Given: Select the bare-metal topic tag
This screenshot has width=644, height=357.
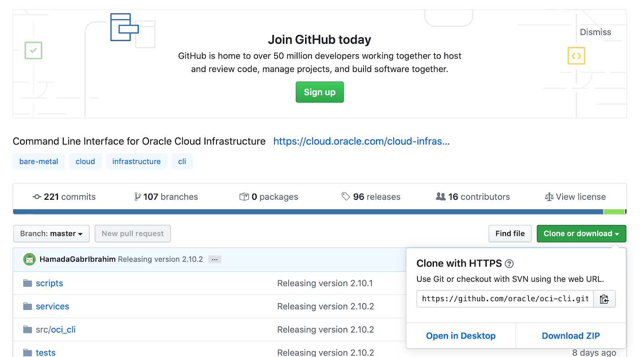Looking at the screenshot, I should point(39,161).
